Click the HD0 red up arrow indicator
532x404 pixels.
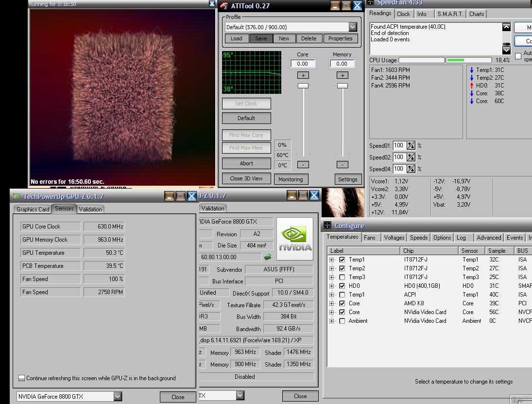click(x=472, y=86)
